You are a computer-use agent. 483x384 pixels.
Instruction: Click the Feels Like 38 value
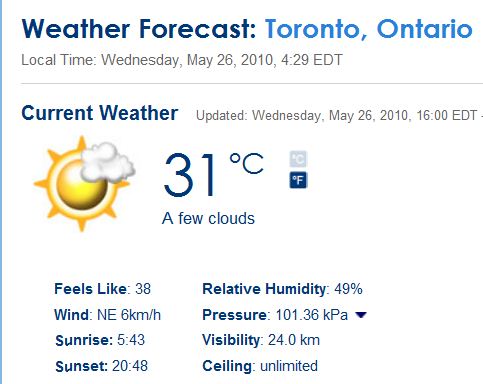[103, 289]
